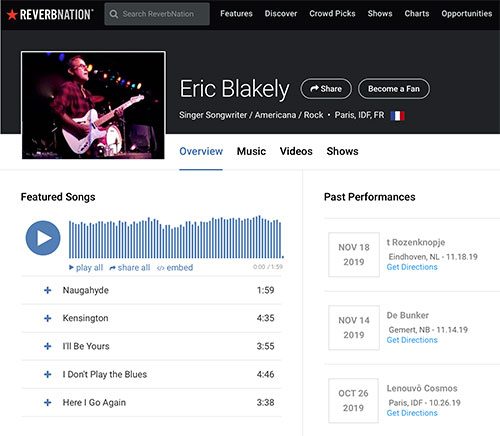Image resolution: width=500 pixels, height=436 pixels.
Task: Get Directions for t Rozenknopje show
Action: pos(412,267)
